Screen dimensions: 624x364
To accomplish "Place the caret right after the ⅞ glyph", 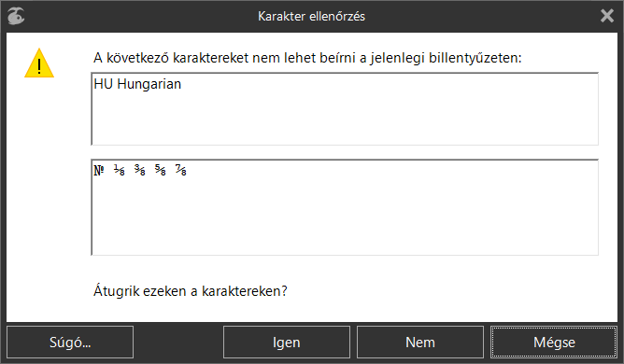I will [x=188, y=170].
